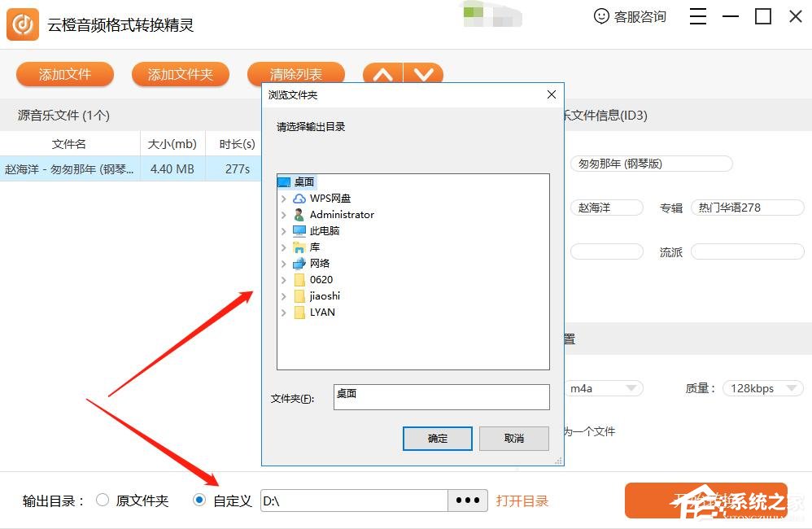Click the 文件夹 name input field
Image resolution: width=812 pixels, height=529 pixels.
[x=442, y=396]
